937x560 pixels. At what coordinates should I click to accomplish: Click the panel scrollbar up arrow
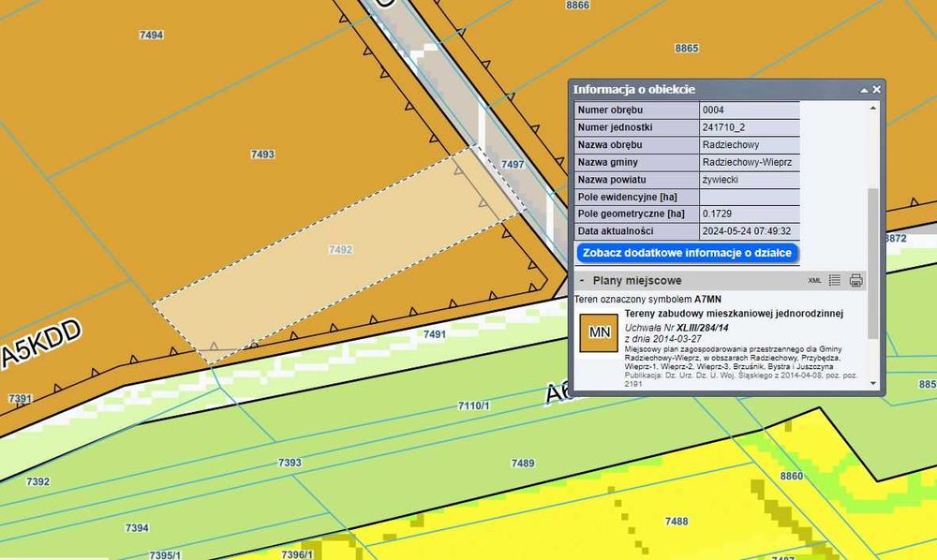click(x=873, y=108)
